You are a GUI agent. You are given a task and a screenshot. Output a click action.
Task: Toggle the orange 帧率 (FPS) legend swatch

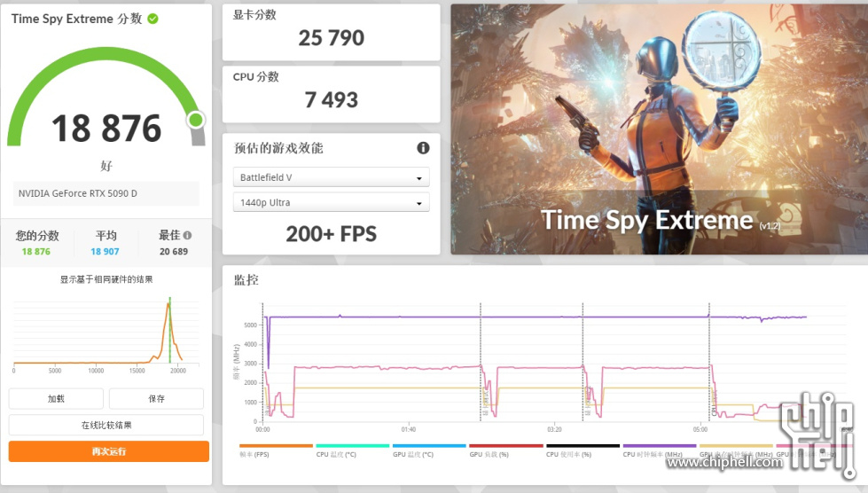pos(276,445)
